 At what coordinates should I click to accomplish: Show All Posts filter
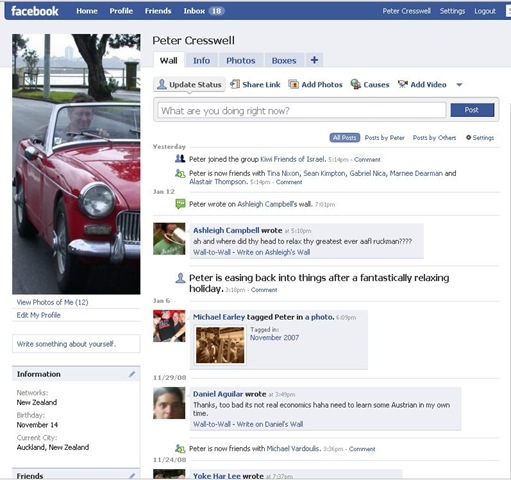click(345, 138)
